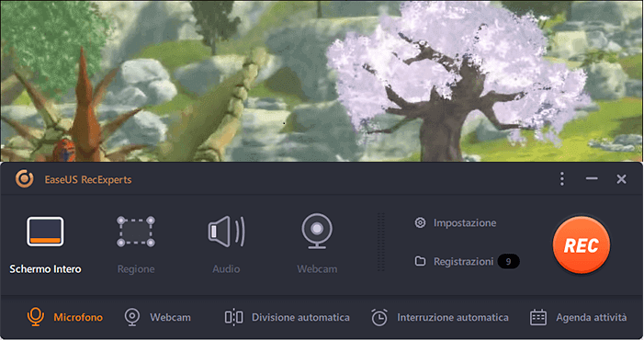The image size is (644, 340).
Task: Click the recordings count badge 9
Action: [x=508, y=262]
